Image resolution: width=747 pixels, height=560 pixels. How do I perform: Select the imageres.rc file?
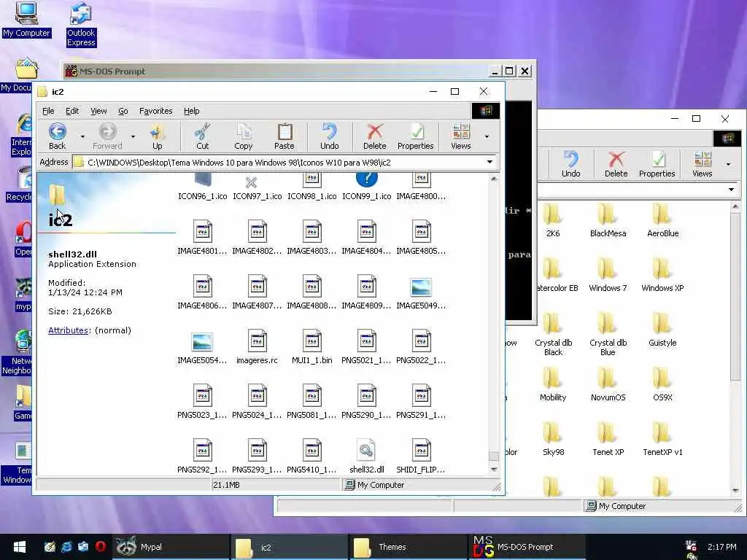[257, 340]
